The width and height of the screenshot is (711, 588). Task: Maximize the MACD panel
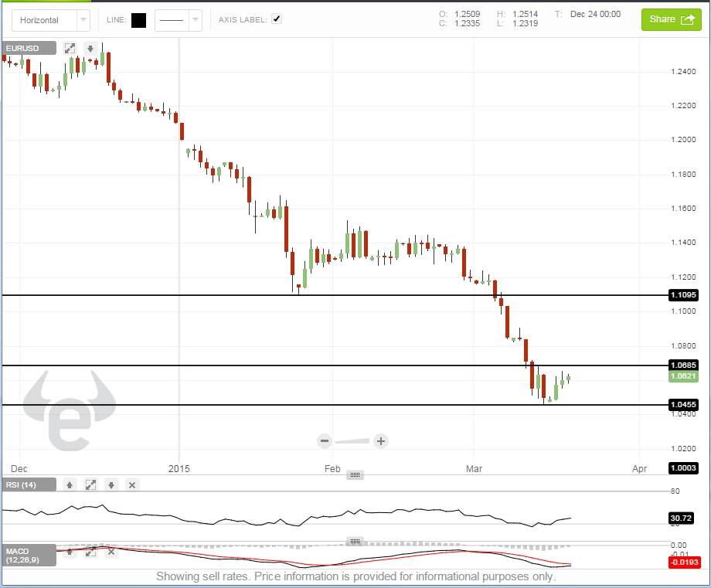[x=90, y=552]
